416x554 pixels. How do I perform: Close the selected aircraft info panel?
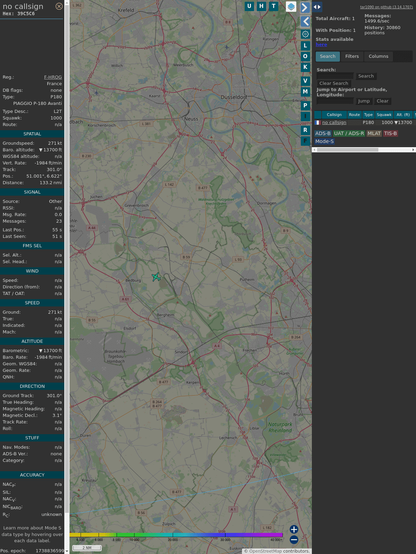point(59,6)
